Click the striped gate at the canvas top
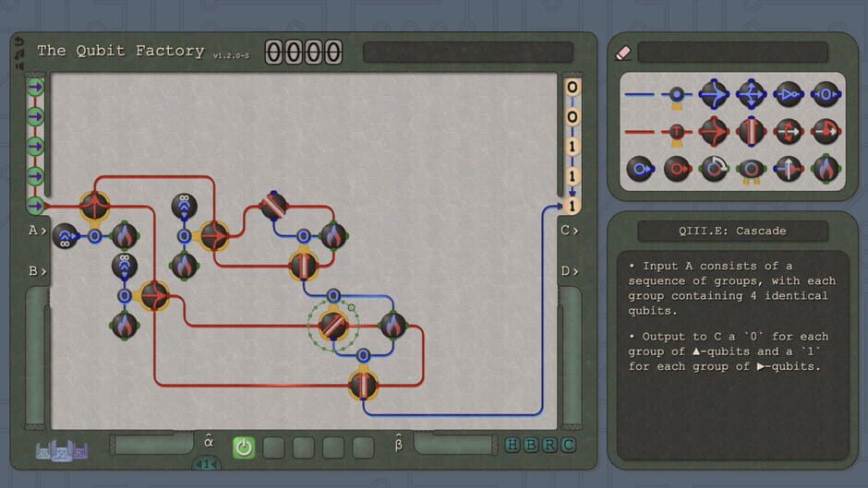 coord(274,206)
